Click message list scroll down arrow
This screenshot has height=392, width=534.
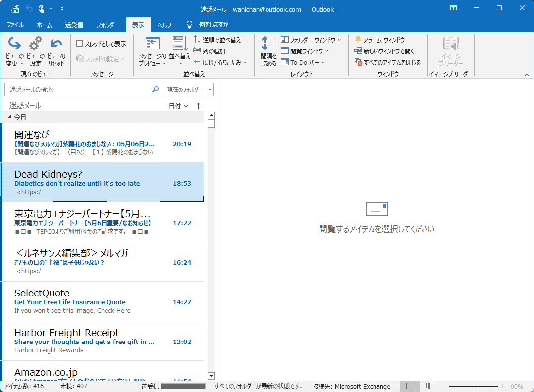click(211, 376)
